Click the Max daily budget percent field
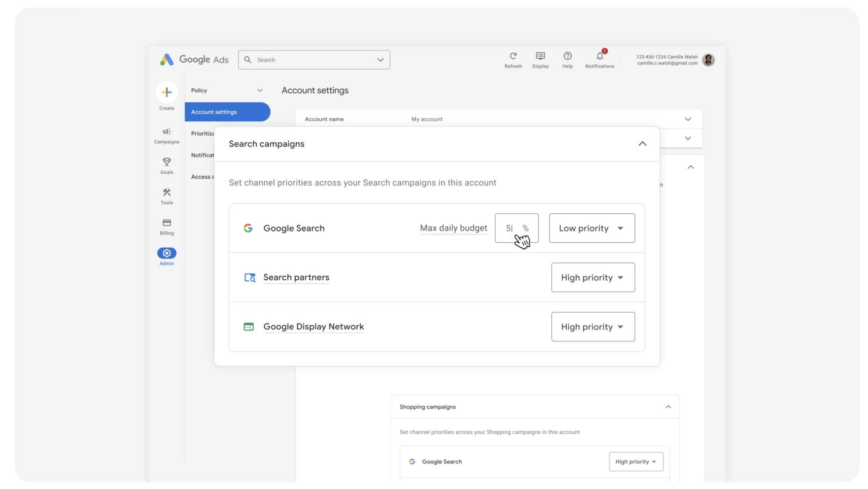Screen dimensions: 868x489 coord(517,228)
